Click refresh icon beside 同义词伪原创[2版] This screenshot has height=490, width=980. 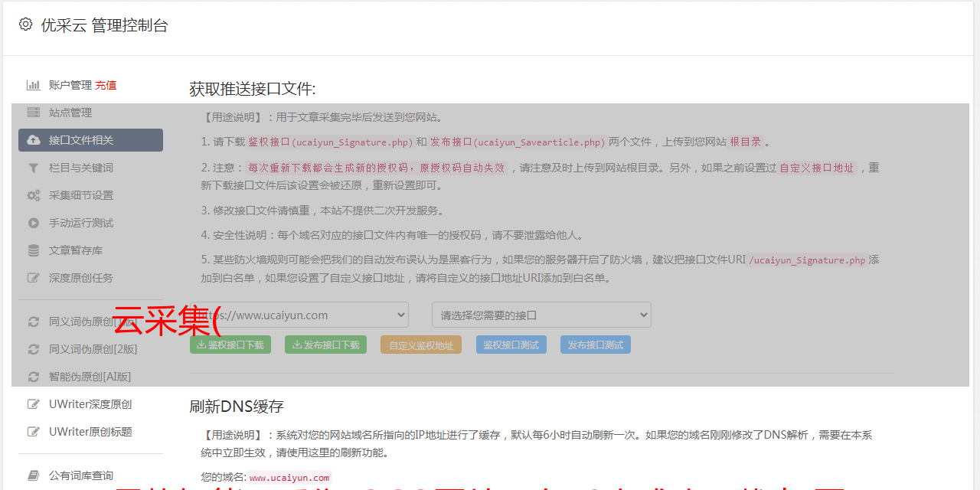33,349
